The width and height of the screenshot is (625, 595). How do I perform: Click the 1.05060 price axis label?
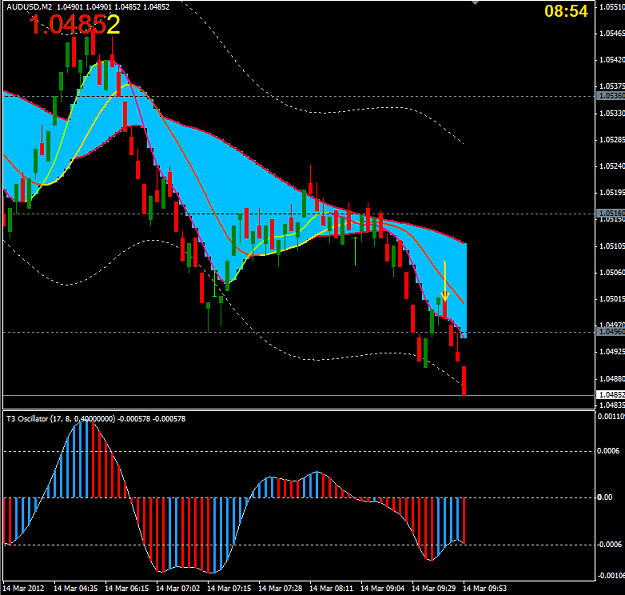pos(612,273)
